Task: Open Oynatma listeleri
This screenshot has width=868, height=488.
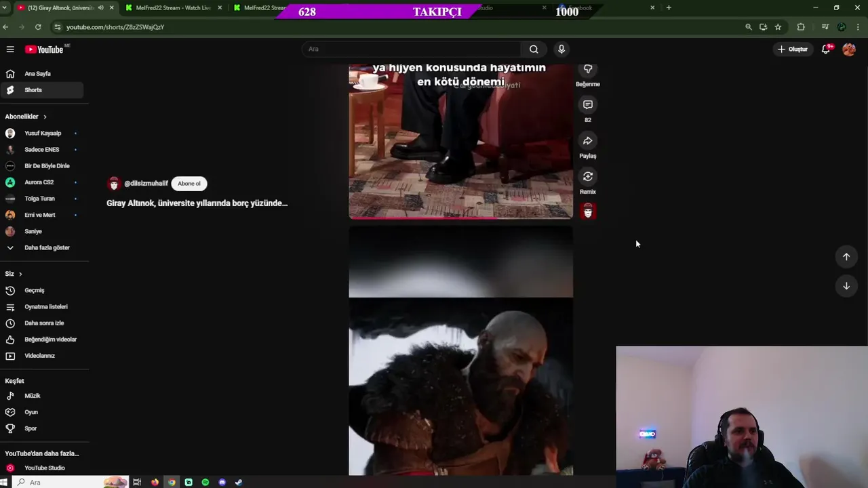Action: (41, 307)
